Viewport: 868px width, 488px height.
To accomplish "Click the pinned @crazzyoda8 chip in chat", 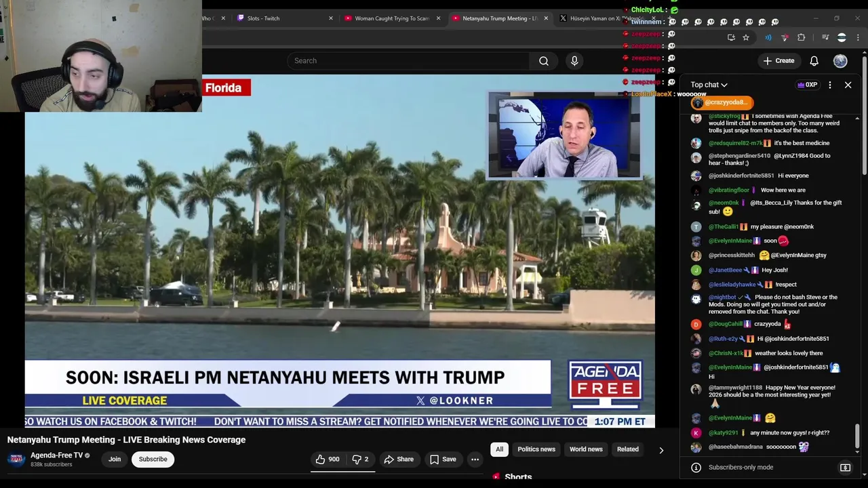I will point(722,102).
